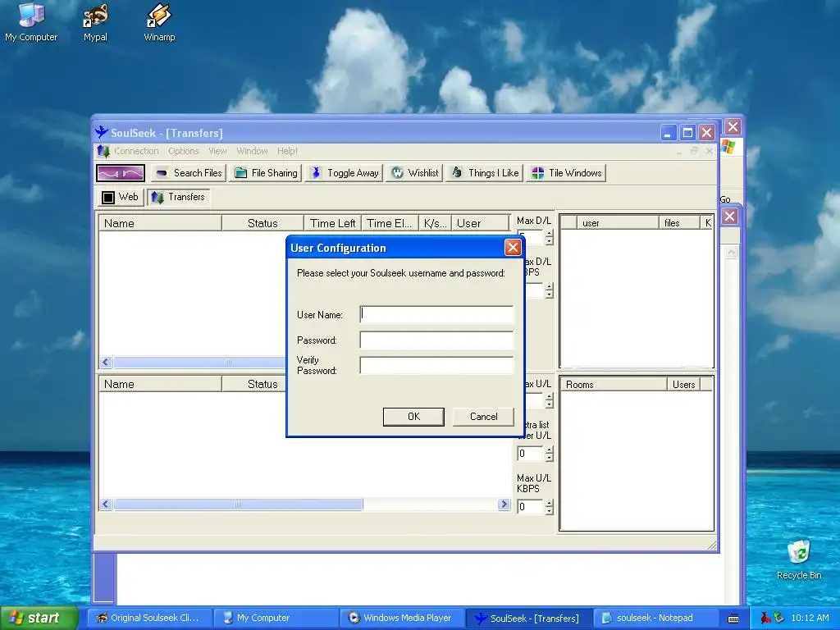The width and height of the screenshot is (840, 630).
Task: Open the Connection menu
Action: (136, 151)
